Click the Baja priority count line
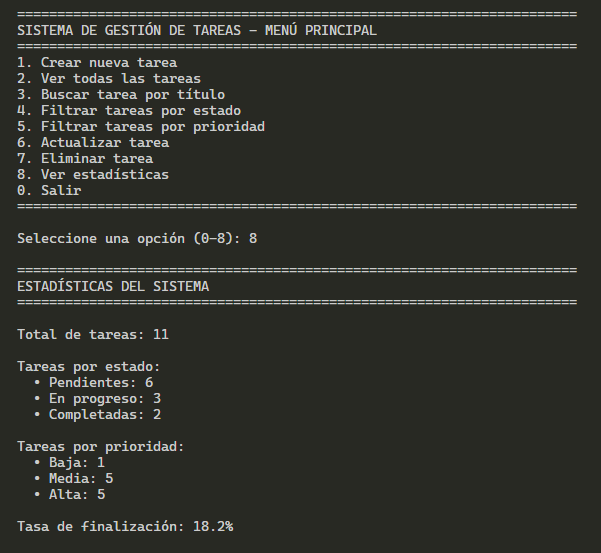This screenshot has height=553, width=601. click(76, 462)
